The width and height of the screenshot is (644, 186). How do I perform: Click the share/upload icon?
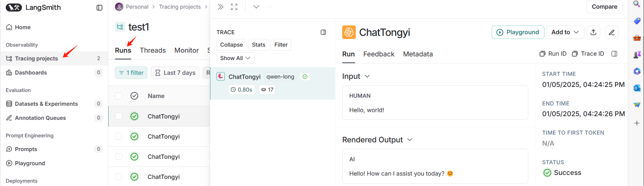[x=593, y=32]
